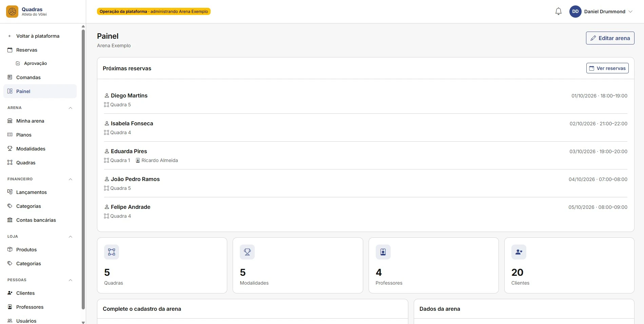Open Clientes in the Pessoas section
Screen dimensions: 644x324
click(x=40, y=293)
